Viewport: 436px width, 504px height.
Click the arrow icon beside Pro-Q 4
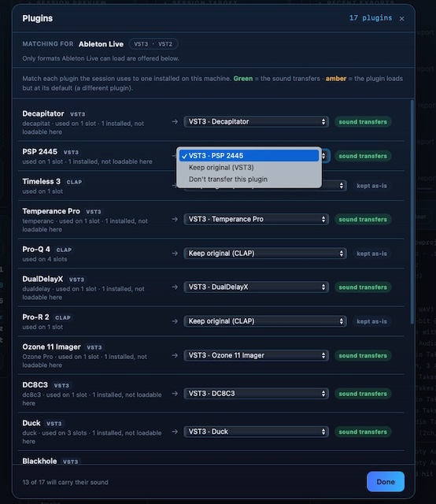click(x=175, y=254)
